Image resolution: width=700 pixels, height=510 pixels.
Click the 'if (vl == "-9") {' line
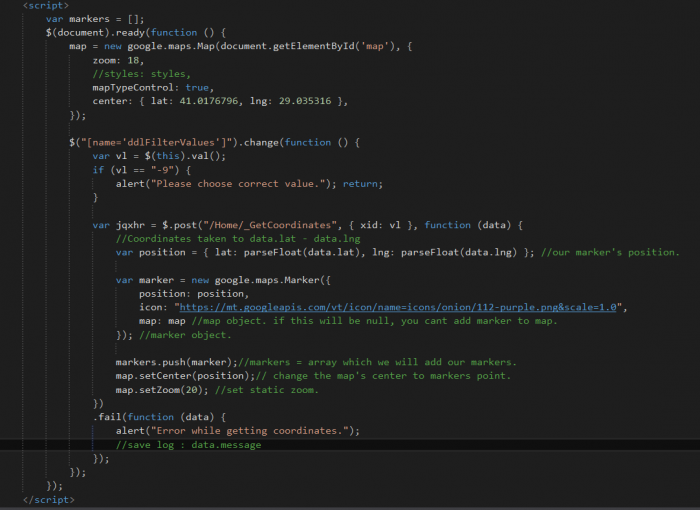point(142,170)
